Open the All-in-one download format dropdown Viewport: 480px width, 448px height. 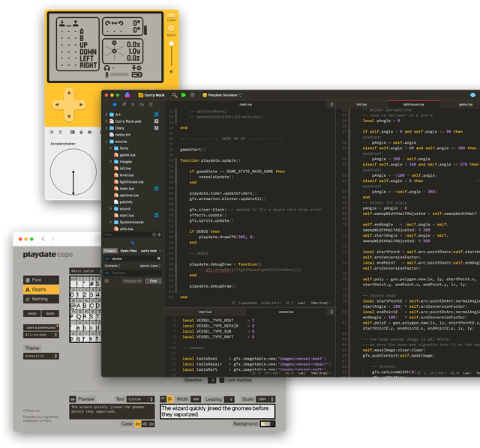[41, 335]
